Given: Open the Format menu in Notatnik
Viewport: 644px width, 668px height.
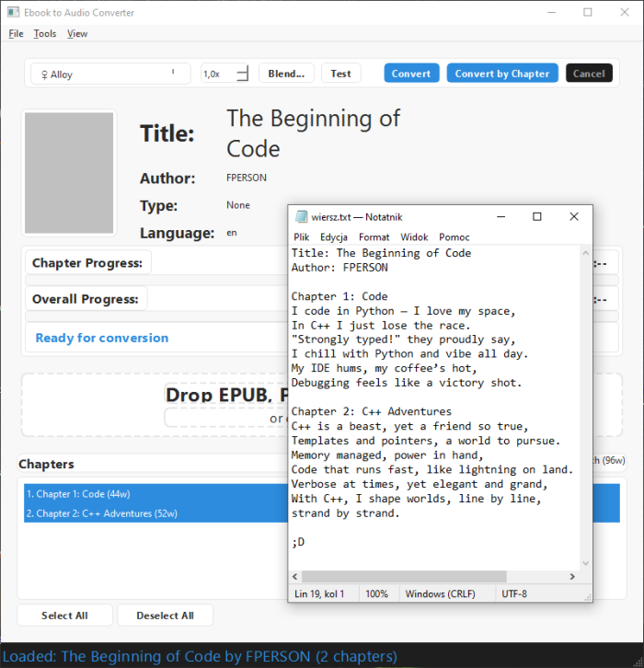Looking at the screenshot, I should click(x=374, y=237).
